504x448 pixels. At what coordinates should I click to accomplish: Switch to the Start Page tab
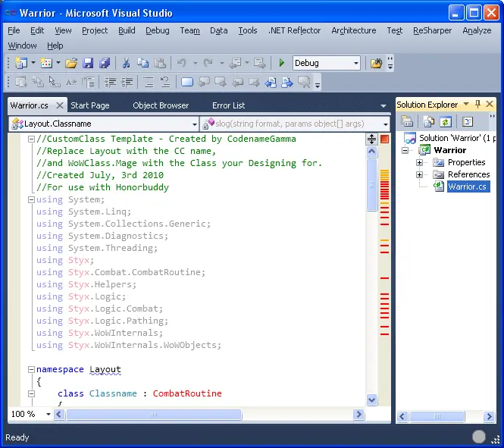click(90, 105)
